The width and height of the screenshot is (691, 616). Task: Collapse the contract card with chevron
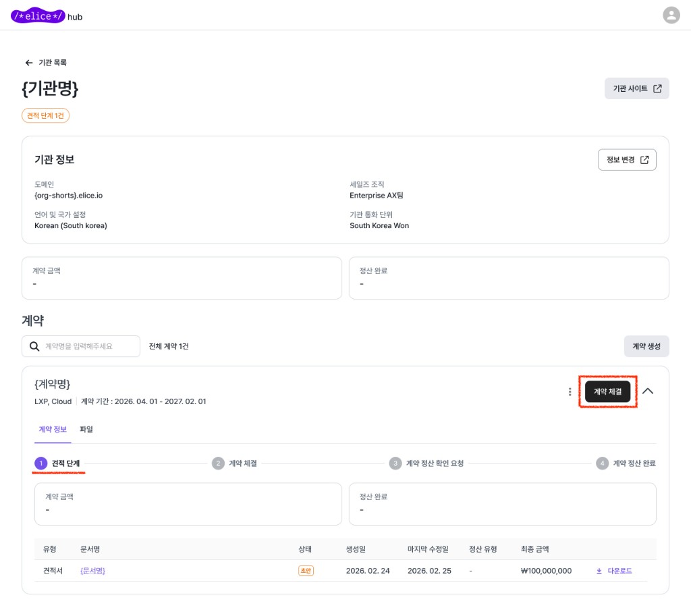(647, 391)
